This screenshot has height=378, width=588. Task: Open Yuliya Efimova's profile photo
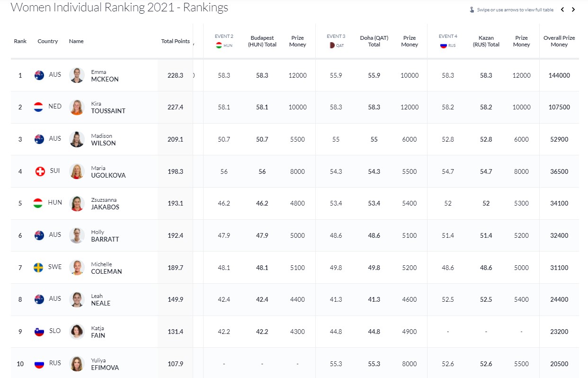click(x=77, y=363)
